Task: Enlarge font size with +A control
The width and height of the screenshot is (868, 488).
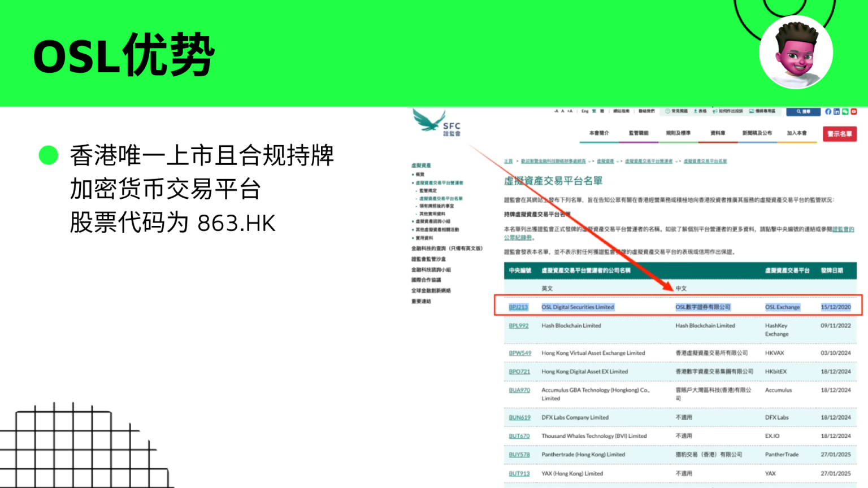Action: [x=569, y=111]
